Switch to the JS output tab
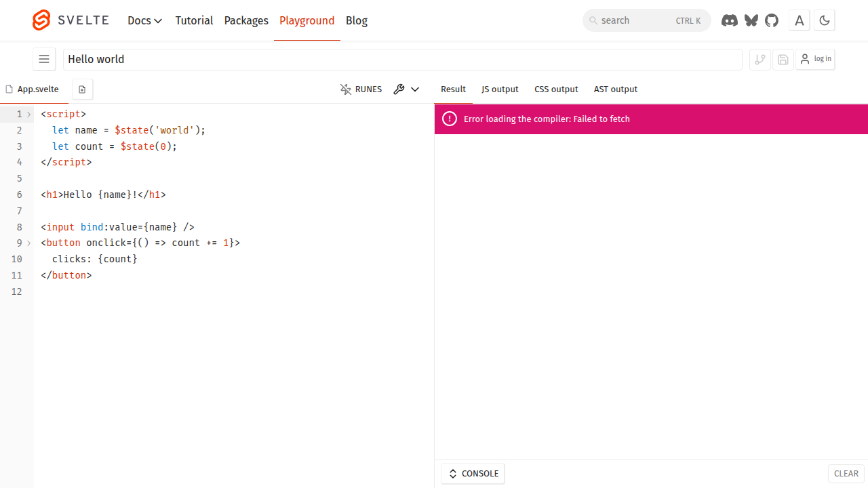The width and height of the screenshot is (868, 488). pos(500,89)
